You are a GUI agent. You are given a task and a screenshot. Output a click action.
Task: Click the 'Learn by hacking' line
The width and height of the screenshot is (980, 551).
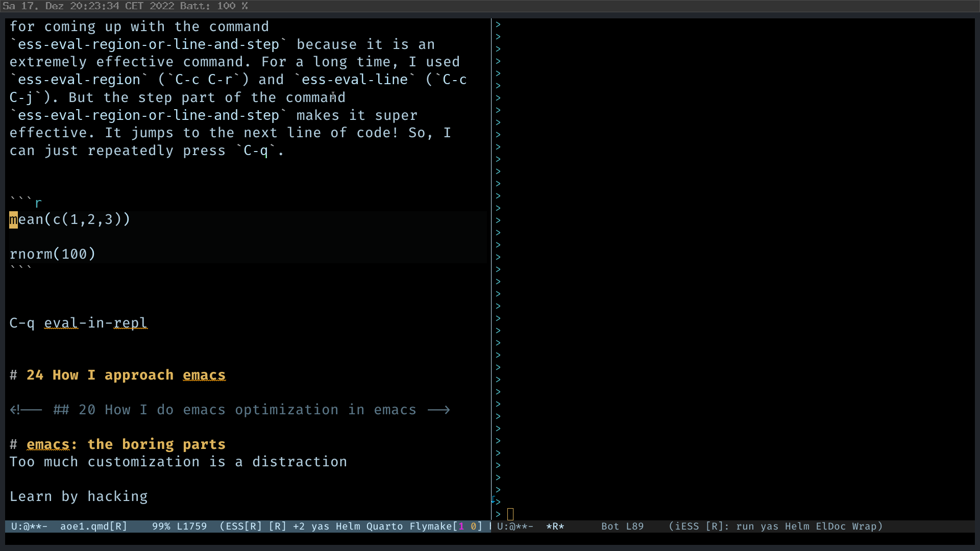pyautogui.click(x=79, y=496)
